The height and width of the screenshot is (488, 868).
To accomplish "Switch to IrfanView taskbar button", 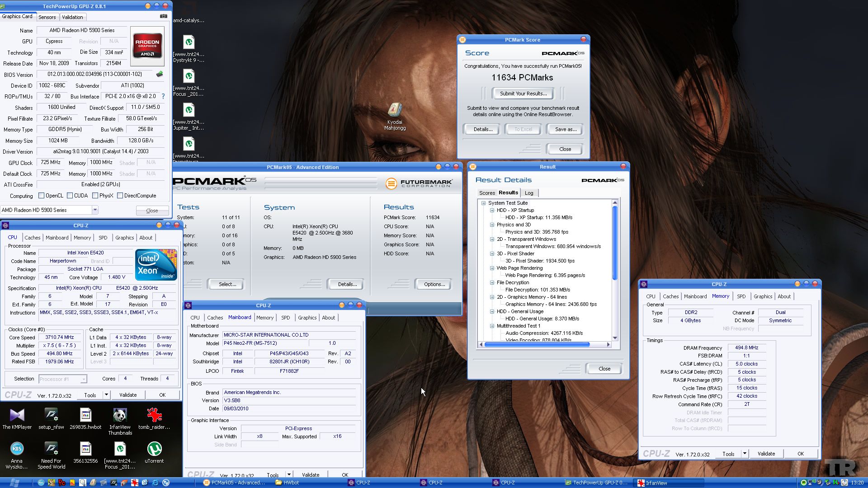I will (x=669, y=483).
